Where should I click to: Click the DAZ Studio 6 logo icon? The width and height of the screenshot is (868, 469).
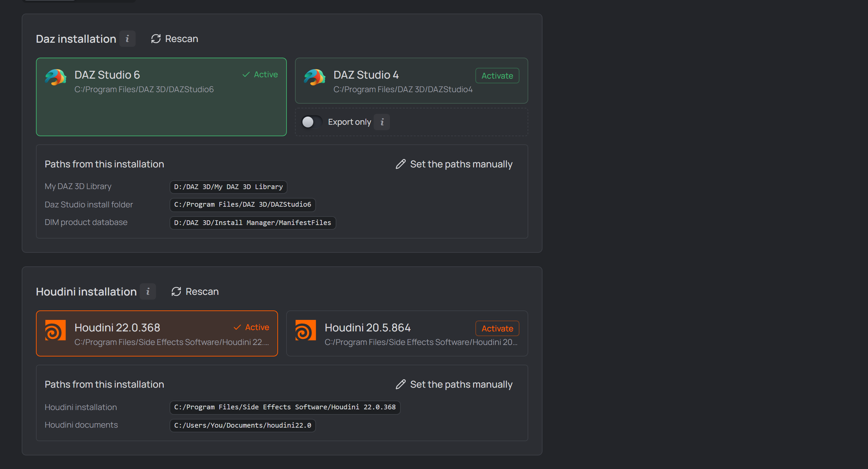point(56,77)
